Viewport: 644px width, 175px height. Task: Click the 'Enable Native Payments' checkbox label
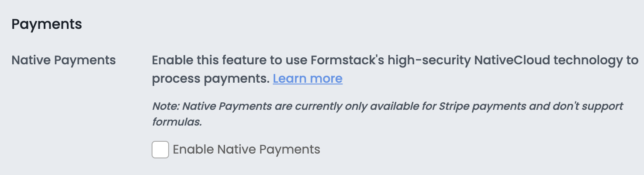coord(246,150)
